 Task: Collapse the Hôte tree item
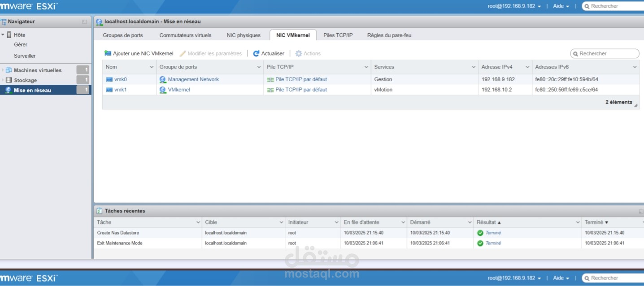tap(3, 35)
